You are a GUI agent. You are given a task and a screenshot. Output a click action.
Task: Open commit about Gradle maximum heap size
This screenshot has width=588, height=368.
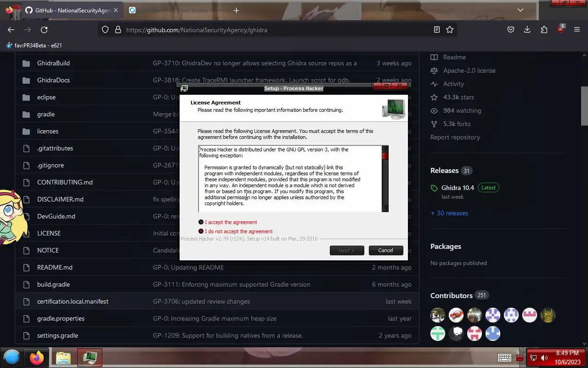point(215,318)
